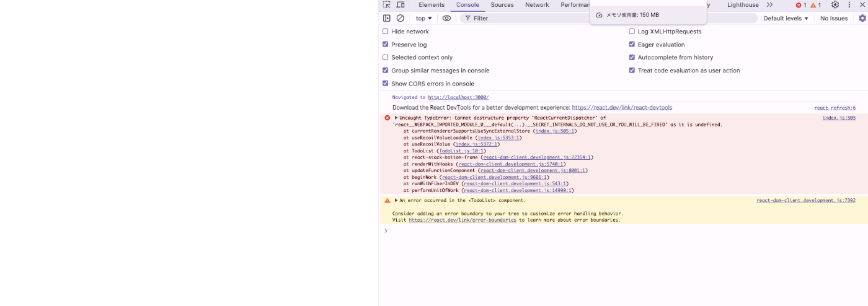
Task: Open index.js:5353:1 in useRecoilValueLoadable frame
Action: click(498, 138)
